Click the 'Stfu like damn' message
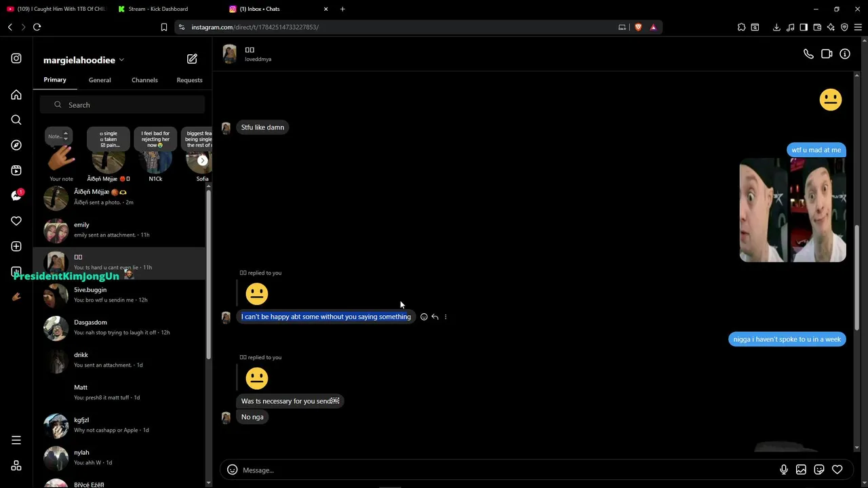Image resolution: width=868 pixels, height=488 pixels. pos(262,127)
